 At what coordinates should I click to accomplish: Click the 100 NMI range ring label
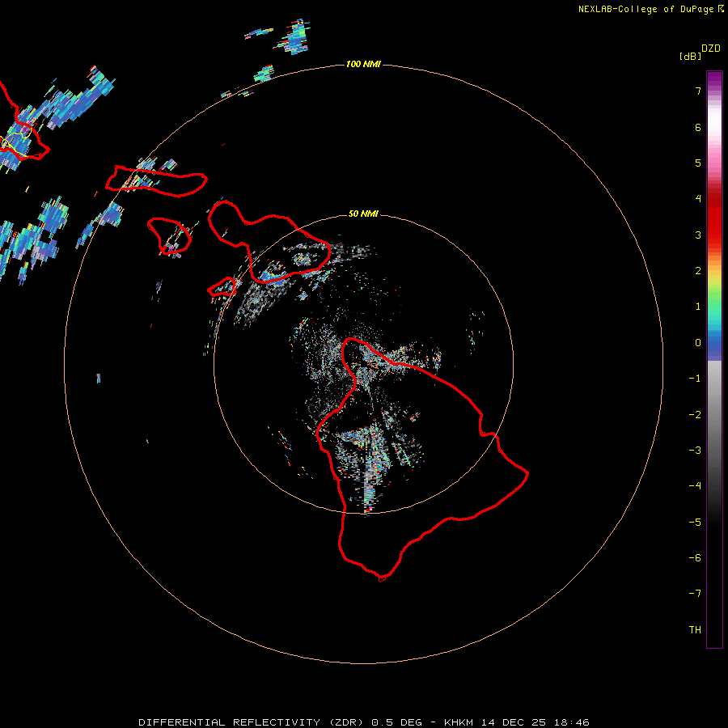[x=363, y=64]
